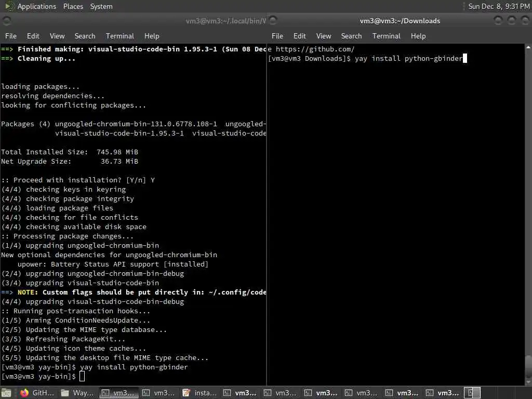This screenshot has width=532, height=399.
Task: Open Edit menu in Downloads terminal window
Action: 300,36
